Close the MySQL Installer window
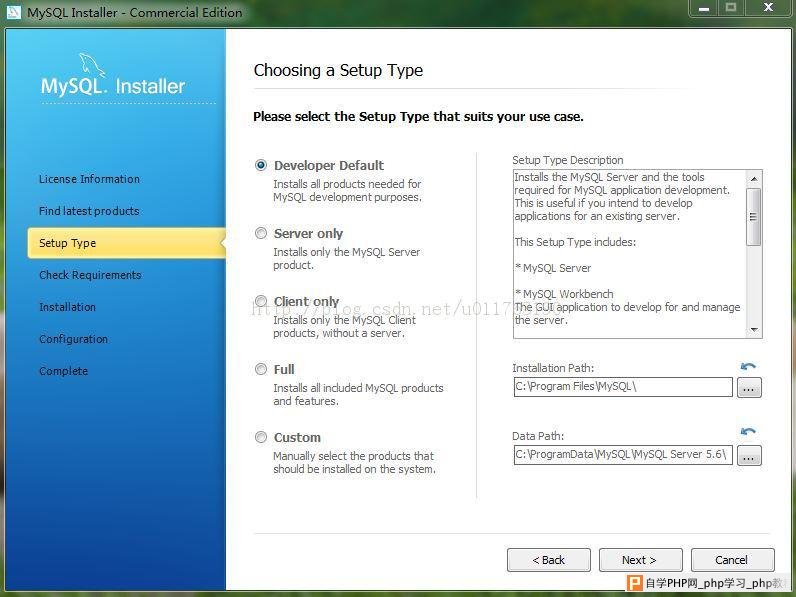796x597 pixels. pyautogui.click(x=768, y=8)
